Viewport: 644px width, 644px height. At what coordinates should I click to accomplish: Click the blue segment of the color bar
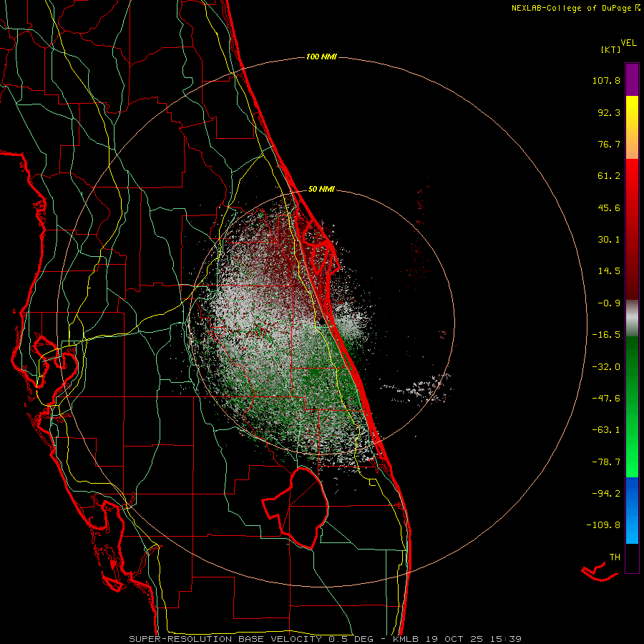click(x=632, y=510)
